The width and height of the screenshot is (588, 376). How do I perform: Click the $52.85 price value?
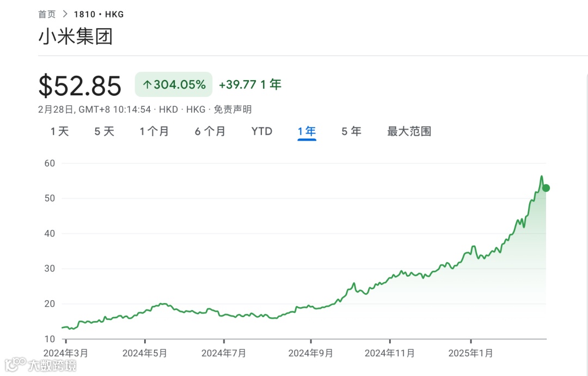[80, 86]
